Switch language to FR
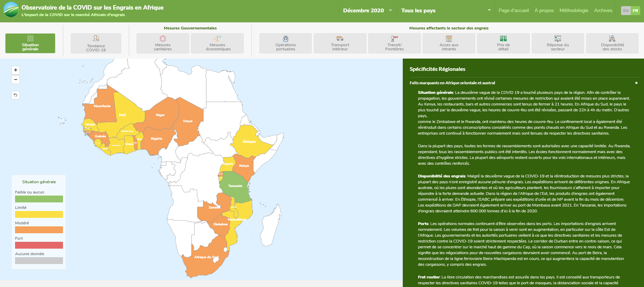The width and height of the screenshot is (644, 287). pyautogui.click(x=635, y=11)
